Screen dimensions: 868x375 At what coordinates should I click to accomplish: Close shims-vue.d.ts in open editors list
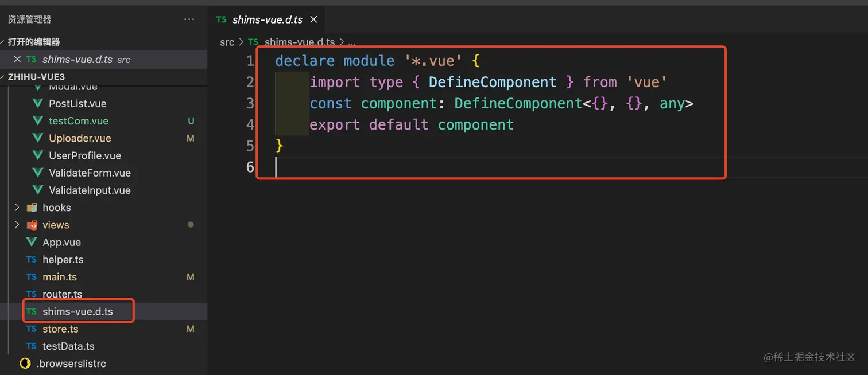pos(17,60)
